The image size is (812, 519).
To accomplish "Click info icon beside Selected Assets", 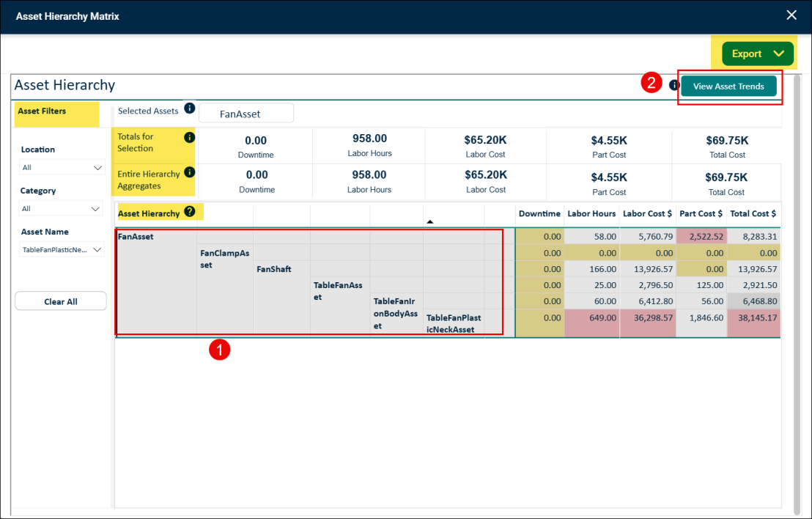I will 190,108.
